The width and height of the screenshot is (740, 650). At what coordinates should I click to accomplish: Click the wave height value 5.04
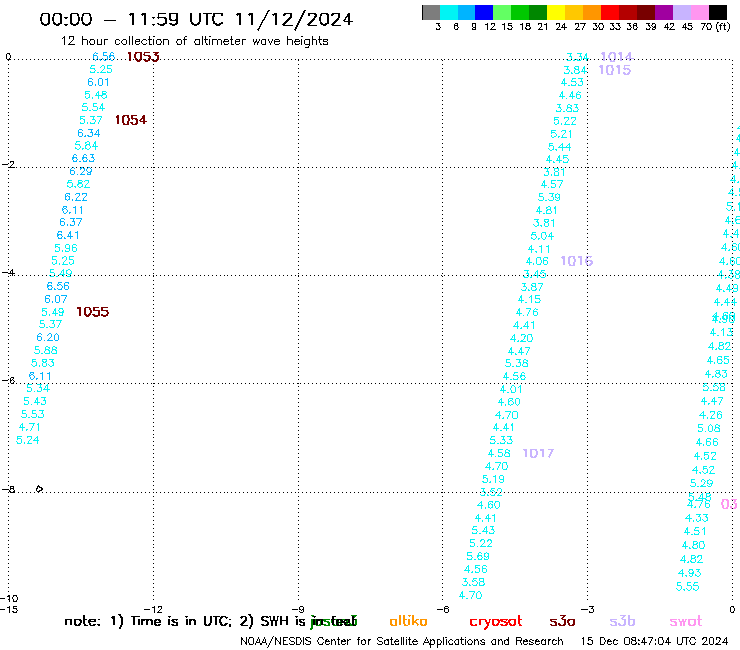(542, 236)
